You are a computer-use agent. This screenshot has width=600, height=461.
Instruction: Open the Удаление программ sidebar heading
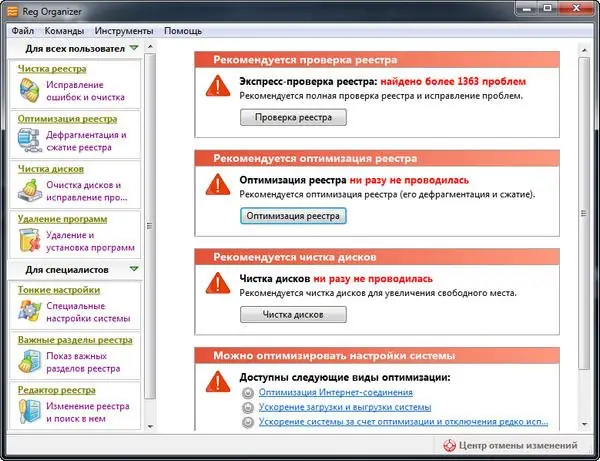62,219
